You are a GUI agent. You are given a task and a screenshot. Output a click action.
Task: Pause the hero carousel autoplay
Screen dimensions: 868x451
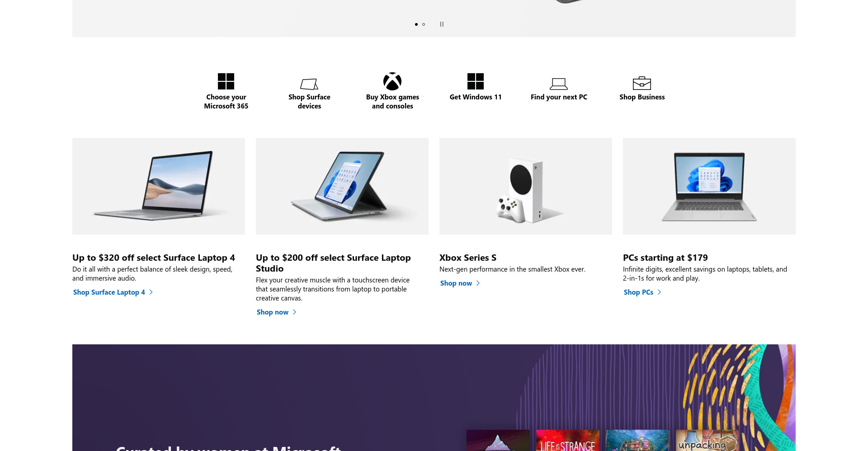point(442,24)
